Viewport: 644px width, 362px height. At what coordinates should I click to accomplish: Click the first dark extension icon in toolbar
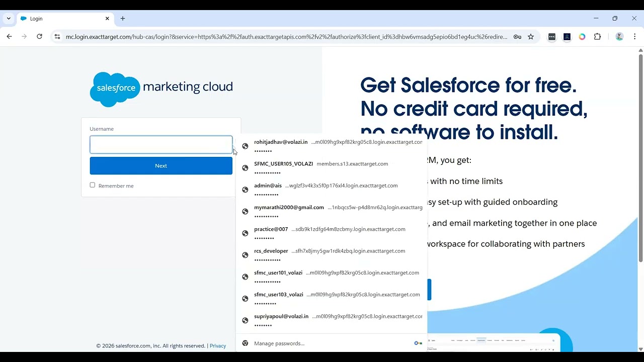coord(552,37)
